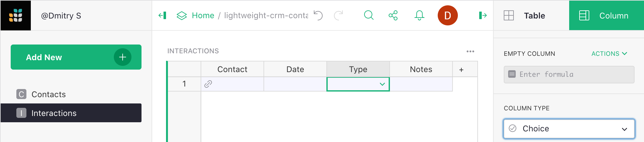644x142 pixels.
Task: Open the search magnifier icon
Action: (369, 15)
